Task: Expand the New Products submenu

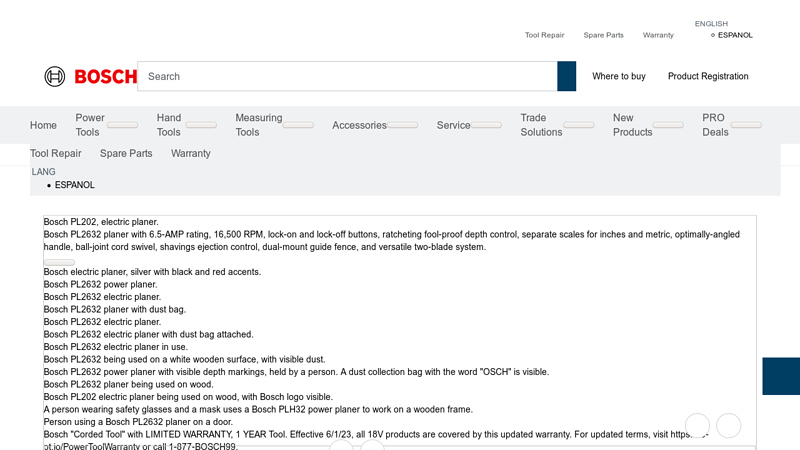Action: coord(669,126)
